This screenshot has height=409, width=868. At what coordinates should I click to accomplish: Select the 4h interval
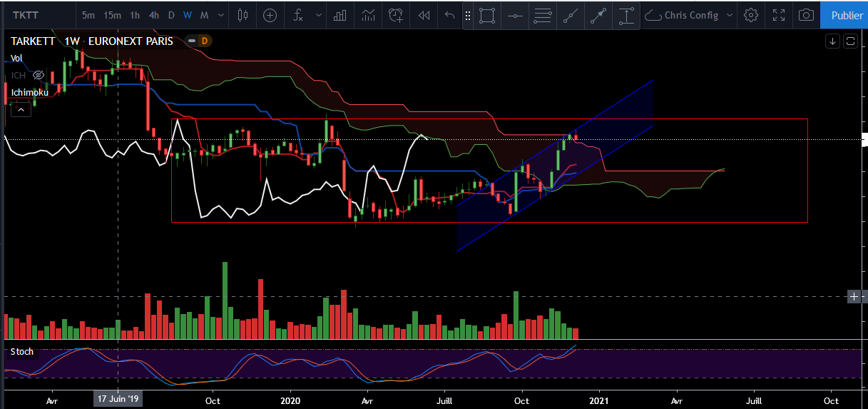pos(154,15)
